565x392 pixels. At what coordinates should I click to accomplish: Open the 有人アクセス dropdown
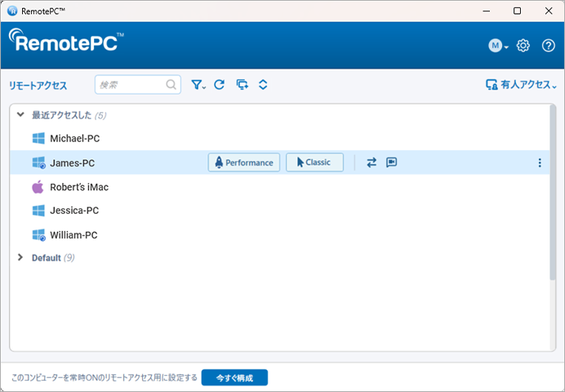coord(521,85)
